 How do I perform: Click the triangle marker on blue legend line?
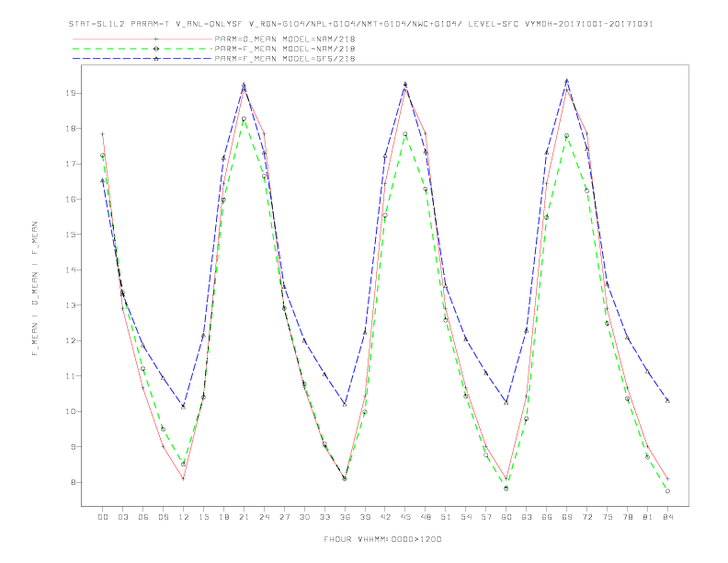click(x=156, y=59)
